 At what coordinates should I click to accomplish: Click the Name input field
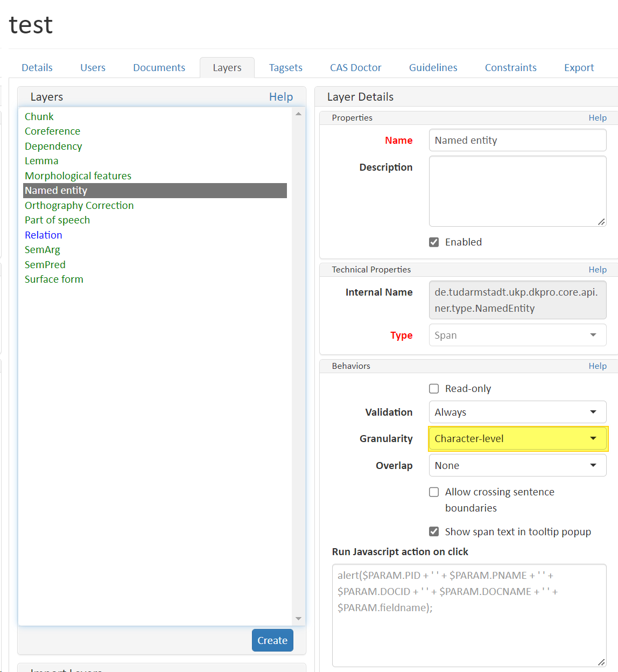coord(517,140)
